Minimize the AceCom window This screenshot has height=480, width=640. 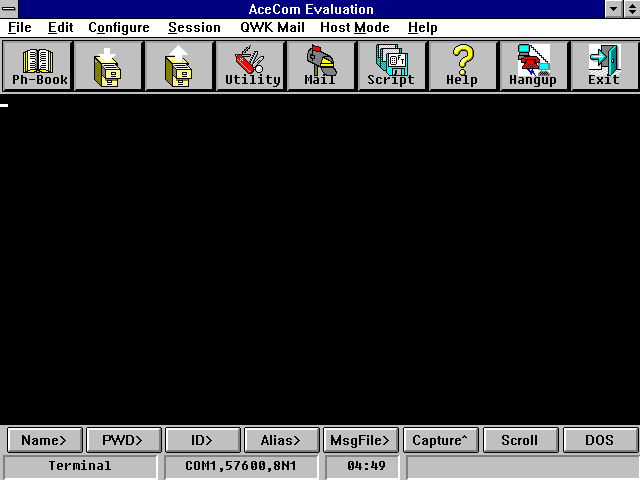[x=613, y=9]
